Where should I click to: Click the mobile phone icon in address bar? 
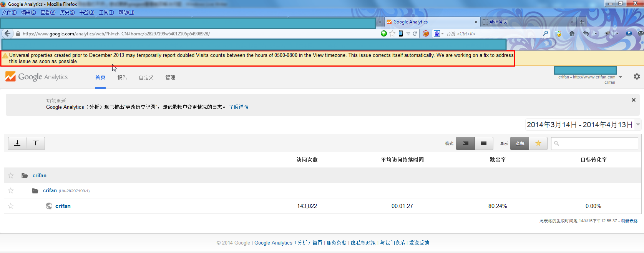pos(401,33)
